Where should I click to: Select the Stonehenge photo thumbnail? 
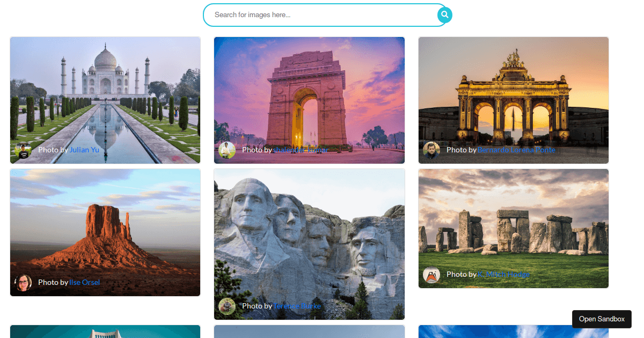click(x=514, y=229)
